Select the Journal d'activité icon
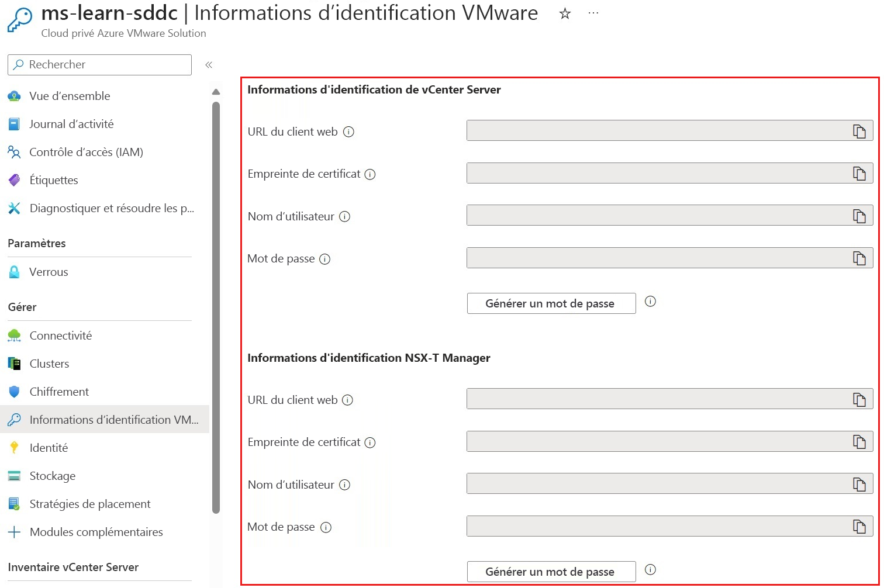The width and height of the screenshot is (884, 588). click(x=14, y=124)
